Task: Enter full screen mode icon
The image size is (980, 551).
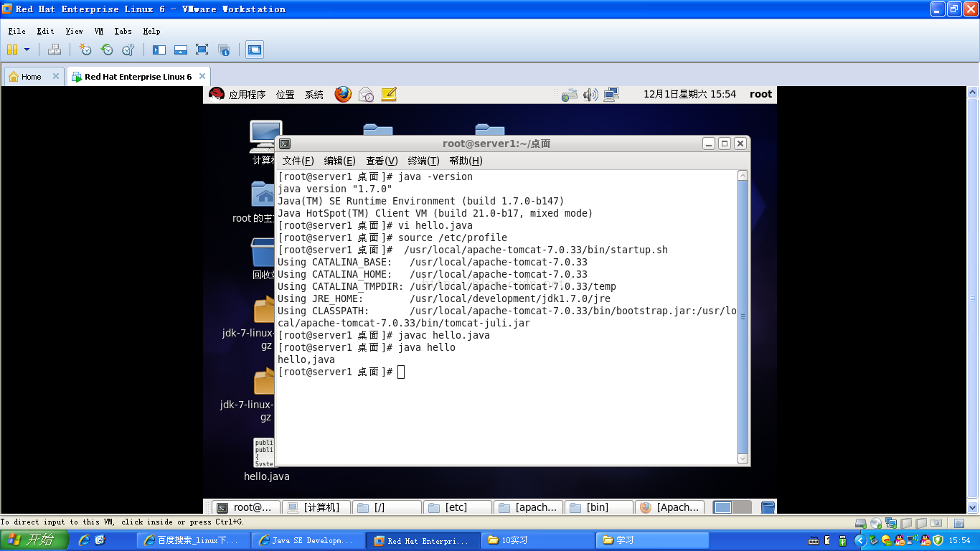Action: tap(202, 50)
